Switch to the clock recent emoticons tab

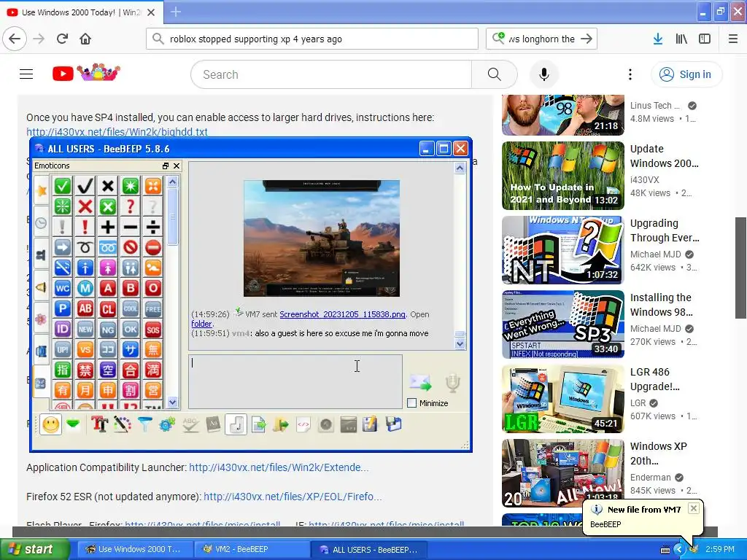[x=42, y=223]
